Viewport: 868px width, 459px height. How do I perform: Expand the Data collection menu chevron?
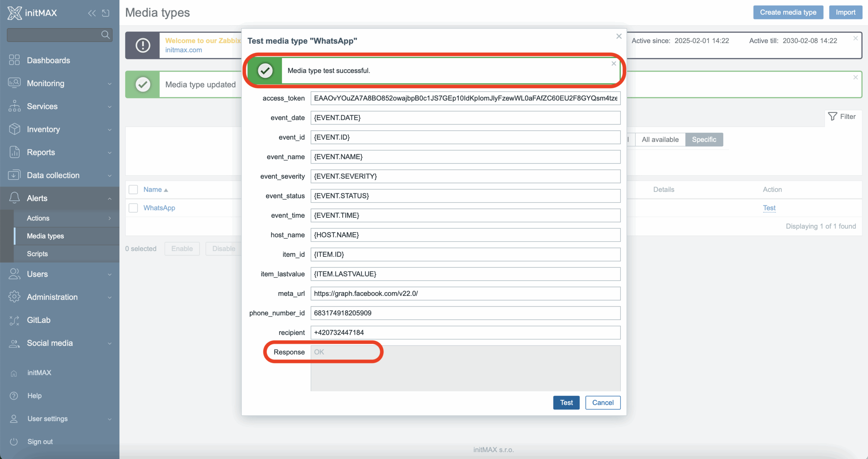click(x=110, y=175)
